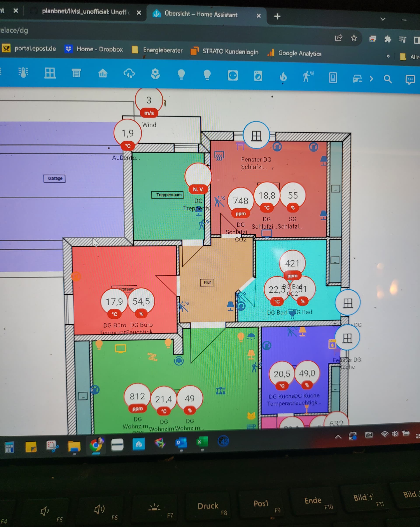
Task: Open Wohnzimmer humidity 49 % badge
Action: tap(190, 400)
